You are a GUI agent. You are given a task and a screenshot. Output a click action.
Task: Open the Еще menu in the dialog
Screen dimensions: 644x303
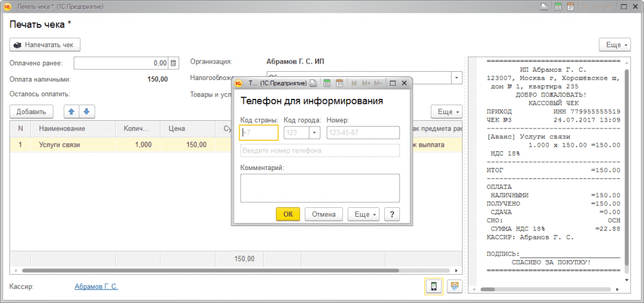[364, 214]
